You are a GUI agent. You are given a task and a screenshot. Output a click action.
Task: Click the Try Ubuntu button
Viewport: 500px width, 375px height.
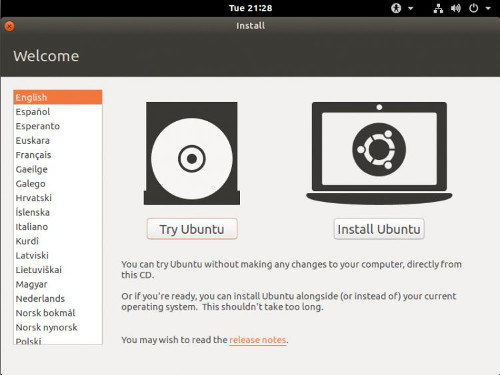tap(192, 229)
